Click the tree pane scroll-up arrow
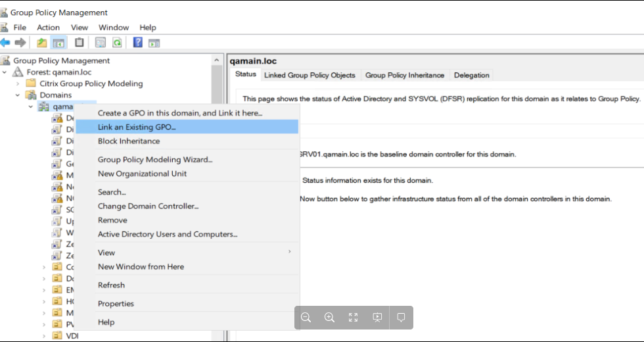The image size is (644, 342). coord(216,61)
